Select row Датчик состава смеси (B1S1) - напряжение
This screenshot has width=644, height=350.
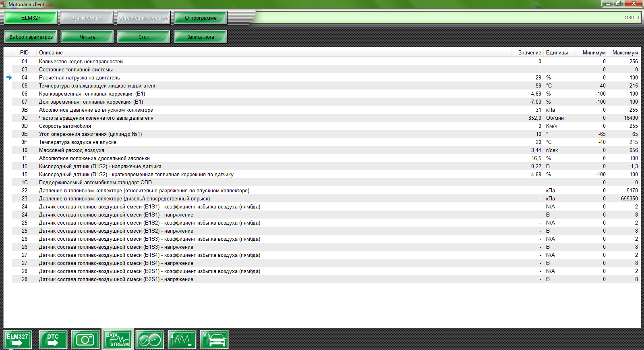click(x=326, y=215)
